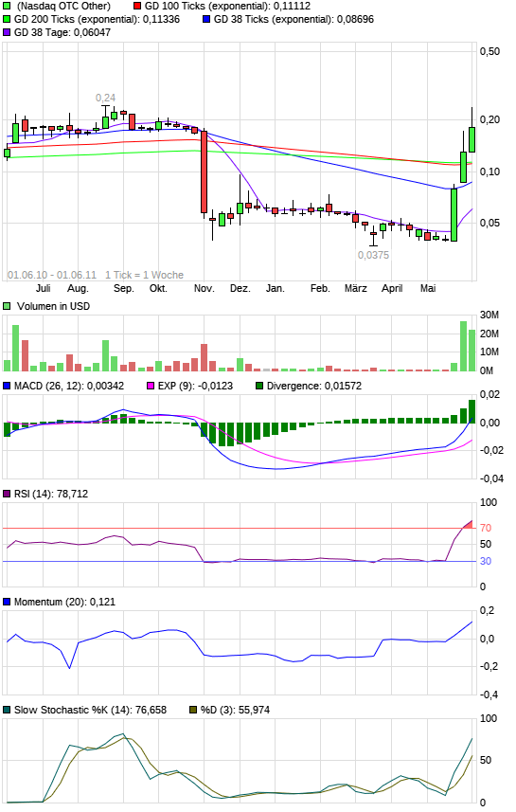Image resolution: width=516 pixels, height=812 pixels.
Task: Click the 'Aug.' month axis label
Action: point(79,288)
